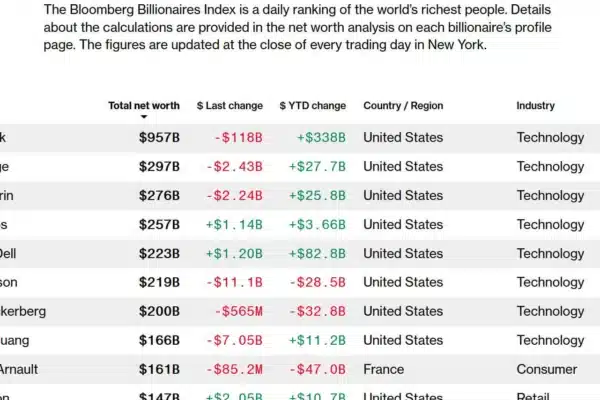Select the Industry column header
600x400 pixels.
[535, 106]
